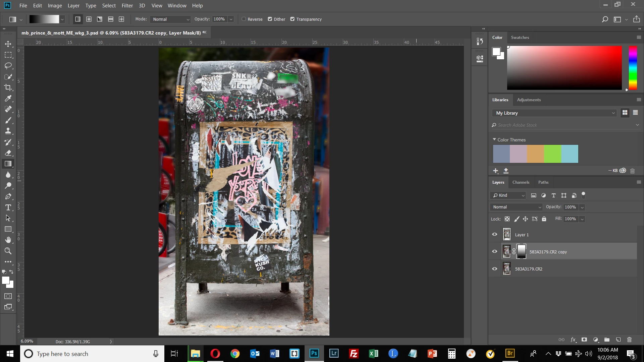Screen dimensions: 644x362
Task: Click the delete layer trash icon
Action: (629, 340)
